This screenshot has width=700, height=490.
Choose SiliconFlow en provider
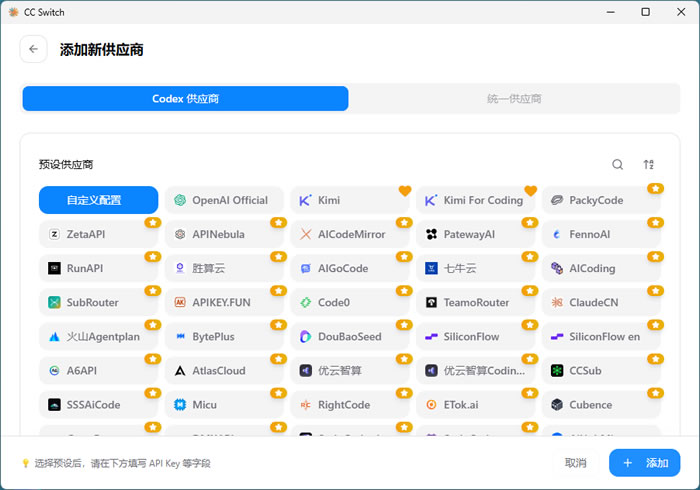[601, 336]
